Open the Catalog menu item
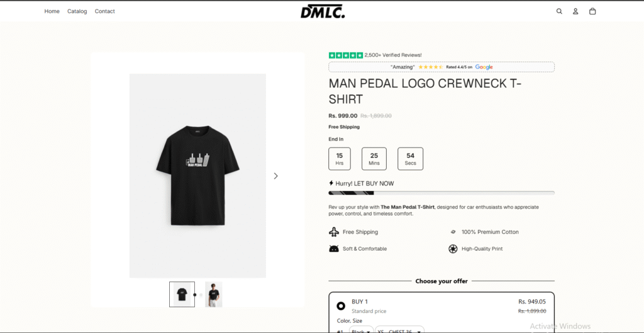The image size is (644, 333). (x=77, y=11)
